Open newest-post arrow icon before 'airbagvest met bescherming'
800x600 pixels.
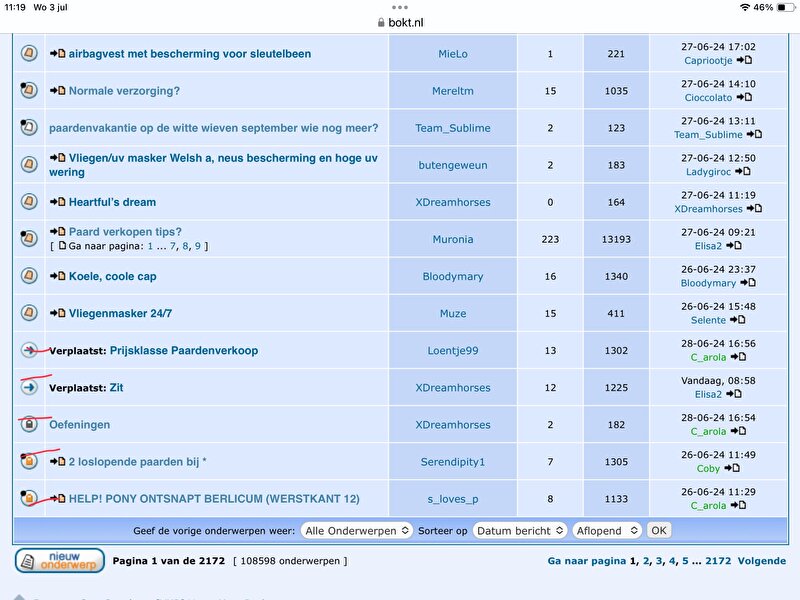click(x=57, y=54)
